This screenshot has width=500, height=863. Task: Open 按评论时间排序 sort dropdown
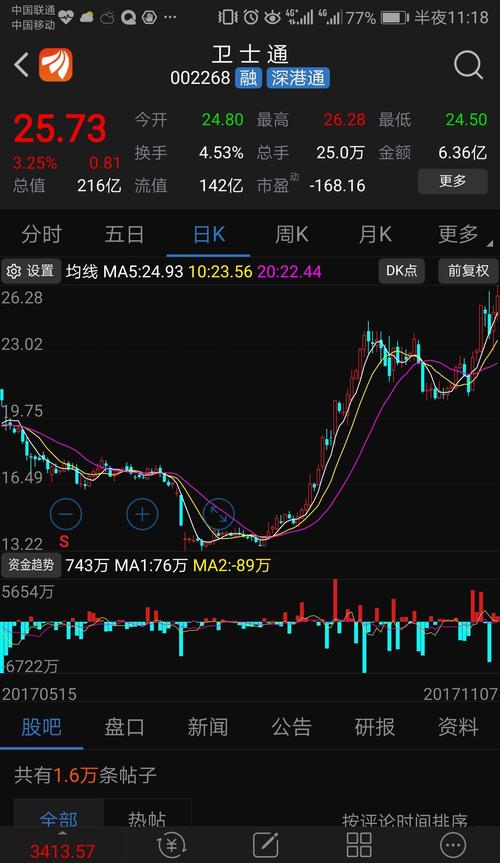[405, 820]
